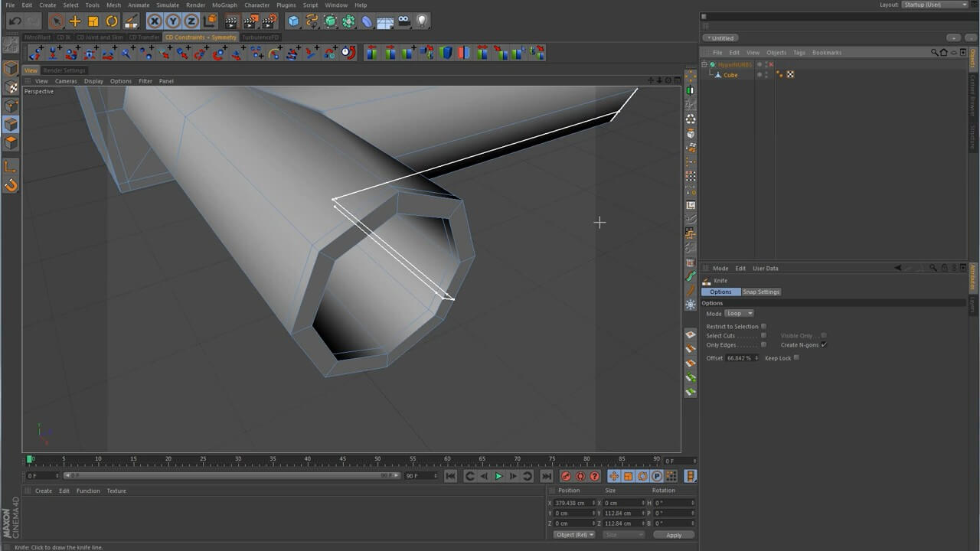Open the knife Mode dropdown set to Loop
This screenshot has height=551, width=980.
(x=739, y=314)
